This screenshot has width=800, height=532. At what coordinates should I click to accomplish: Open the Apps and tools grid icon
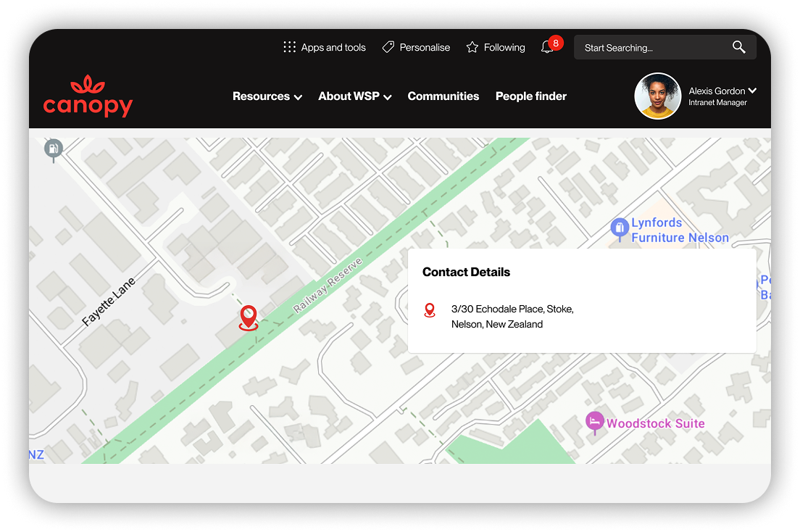[x=289, y=47]
